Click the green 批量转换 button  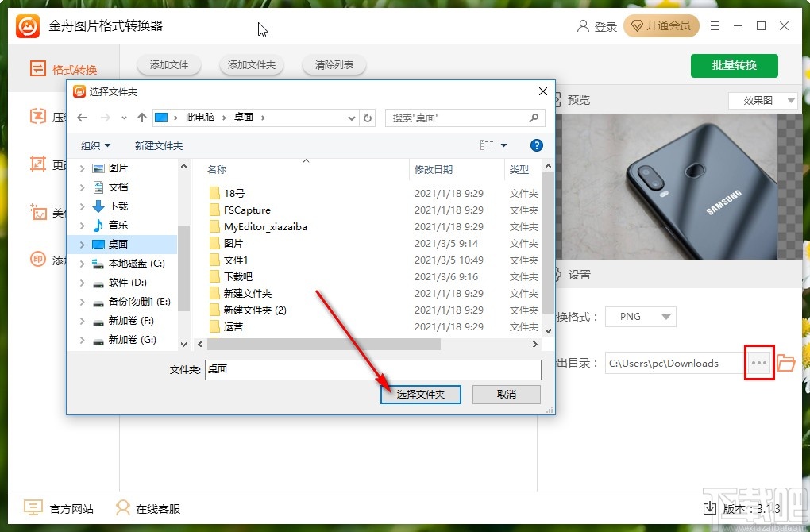coord(734,66)
